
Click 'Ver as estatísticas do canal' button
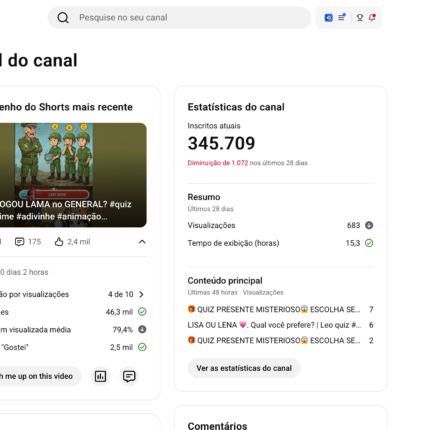pyautogui.click(x=244, y=368)
